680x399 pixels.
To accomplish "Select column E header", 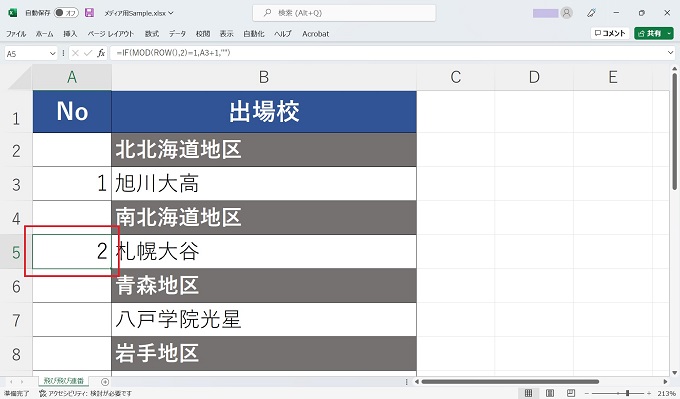I will (613, 77).
